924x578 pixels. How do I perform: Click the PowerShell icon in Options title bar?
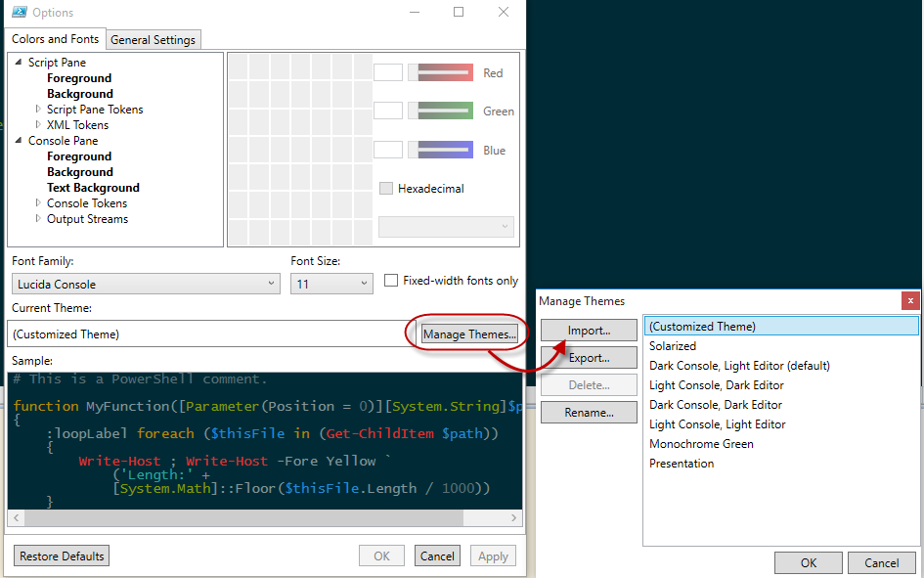pyautogui.click(x=19, y=13)
